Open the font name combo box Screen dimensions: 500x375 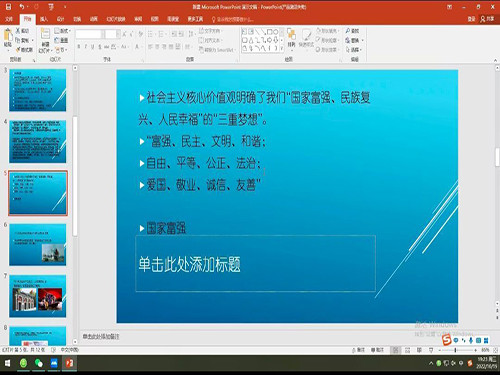[x=89, y=34]
